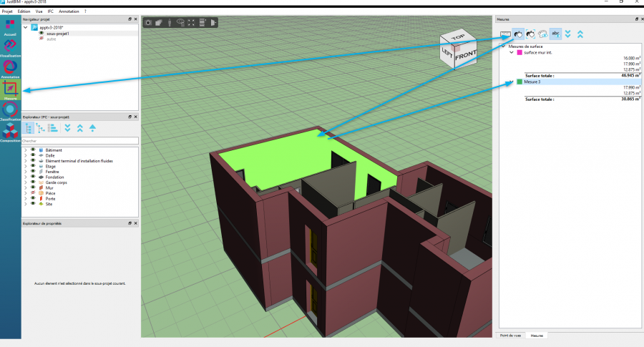Click the FRONT face of navigation cube
This screenshot has width=644, height=347.
point(465,55)
